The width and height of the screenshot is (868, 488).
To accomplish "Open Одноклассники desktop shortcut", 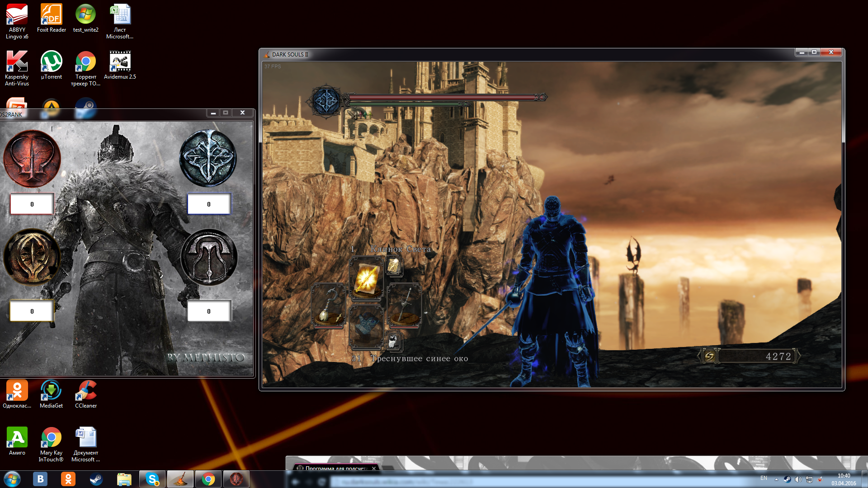I will [x=17, y=394].
